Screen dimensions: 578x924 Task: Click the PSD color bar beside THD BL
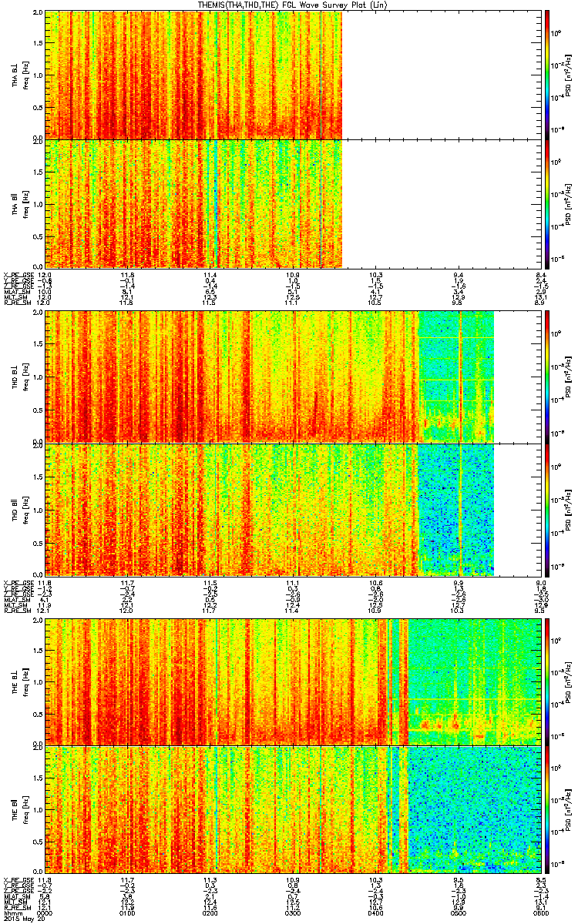[x=547, y=376]
